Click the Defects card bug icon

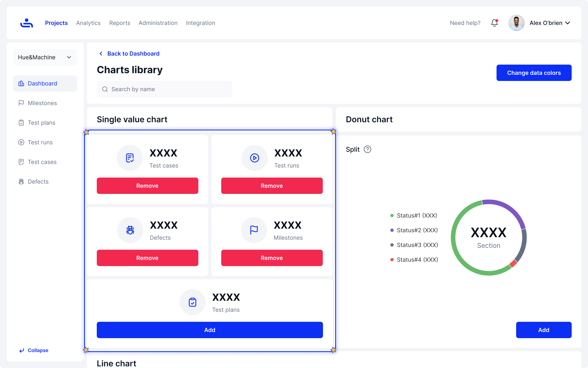130,230
